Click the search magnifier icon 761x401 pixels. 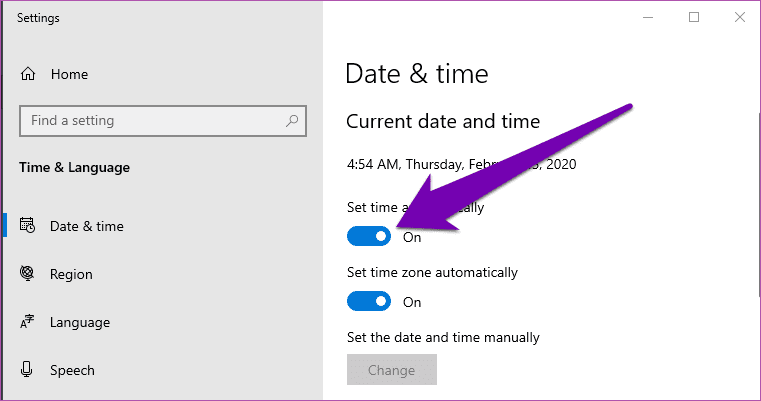click(292, 120)
